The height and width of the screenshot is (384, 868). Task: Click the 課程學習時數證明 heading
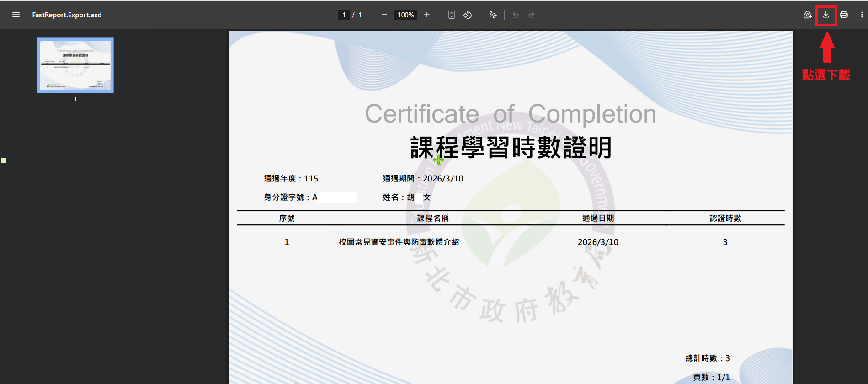pyautogui.click(x=511, y=148)
